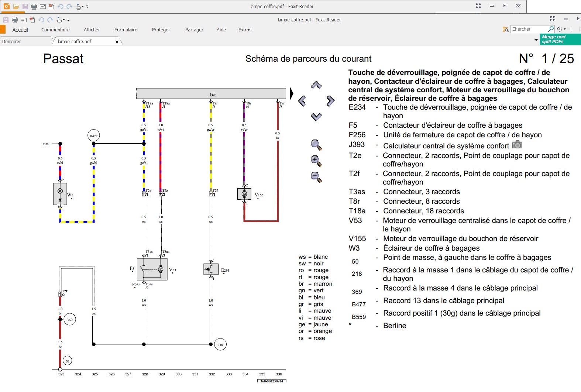Click the magnifier button in the Chercher box
The image size is (581, 392).
[x=551, y=29]
